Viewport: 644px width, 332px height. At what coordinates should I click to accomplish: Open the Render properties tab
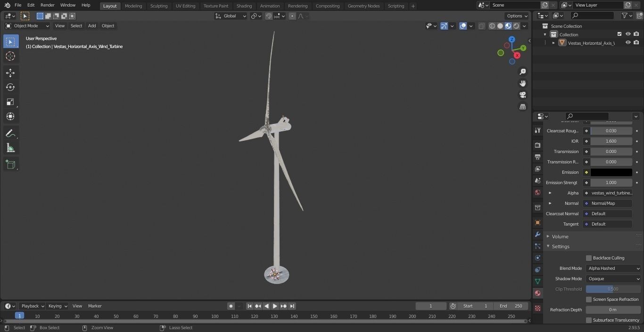537,145
